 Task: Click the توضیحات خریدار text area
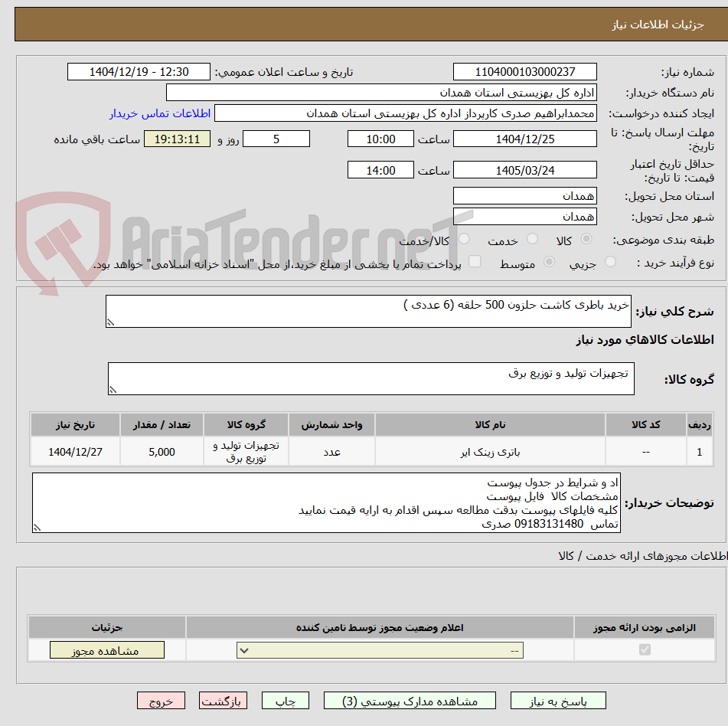coord(326,502)
